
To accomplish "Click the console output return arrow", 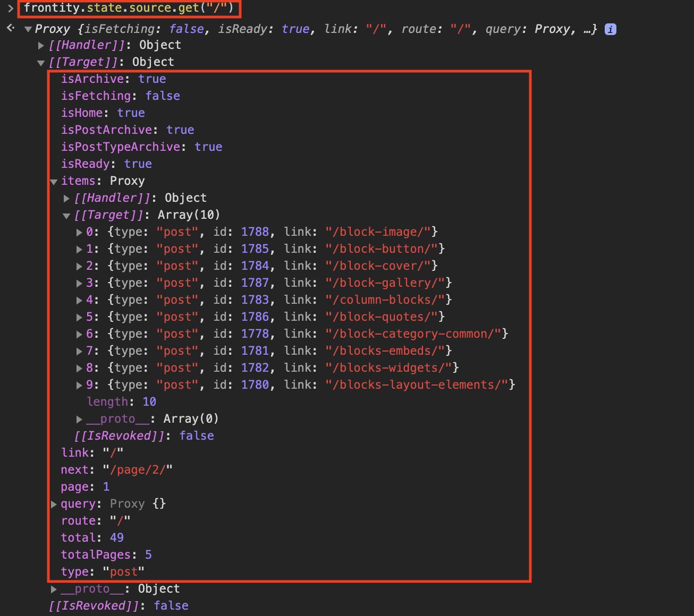I will pos(10,28).
